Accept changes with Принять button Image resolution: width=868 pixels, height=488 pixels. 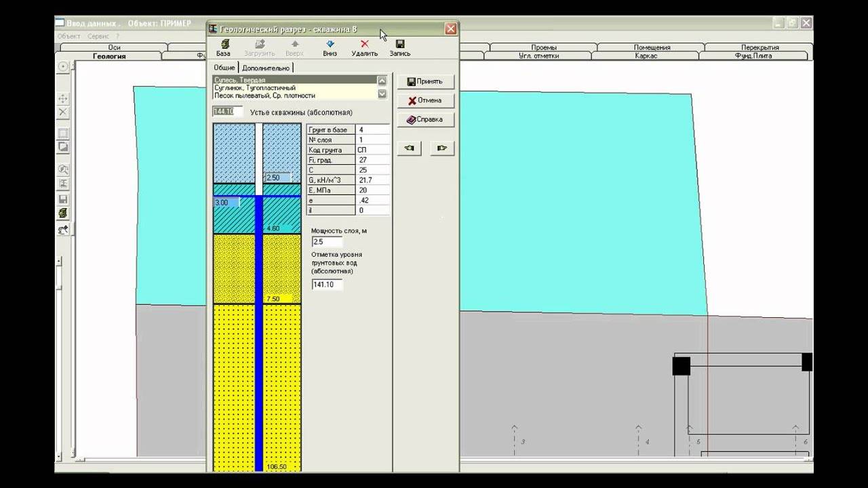[425, 81]
